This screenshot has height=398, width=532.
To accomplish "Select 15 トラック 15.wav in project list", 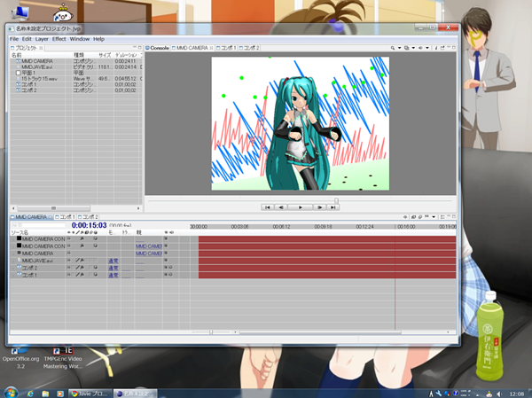I will tap(39, 79).
